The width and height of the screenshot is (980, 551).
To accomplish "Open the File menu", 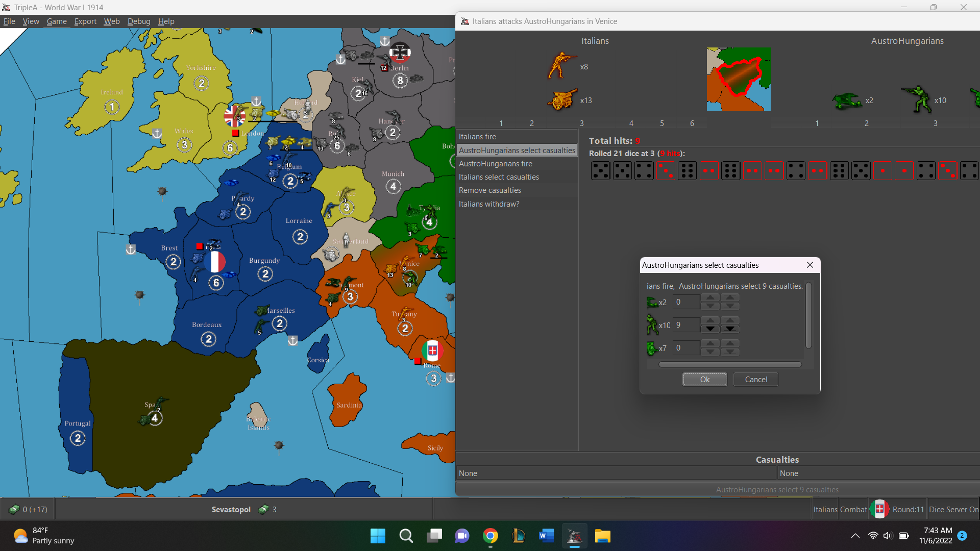I will click(9, 21).
